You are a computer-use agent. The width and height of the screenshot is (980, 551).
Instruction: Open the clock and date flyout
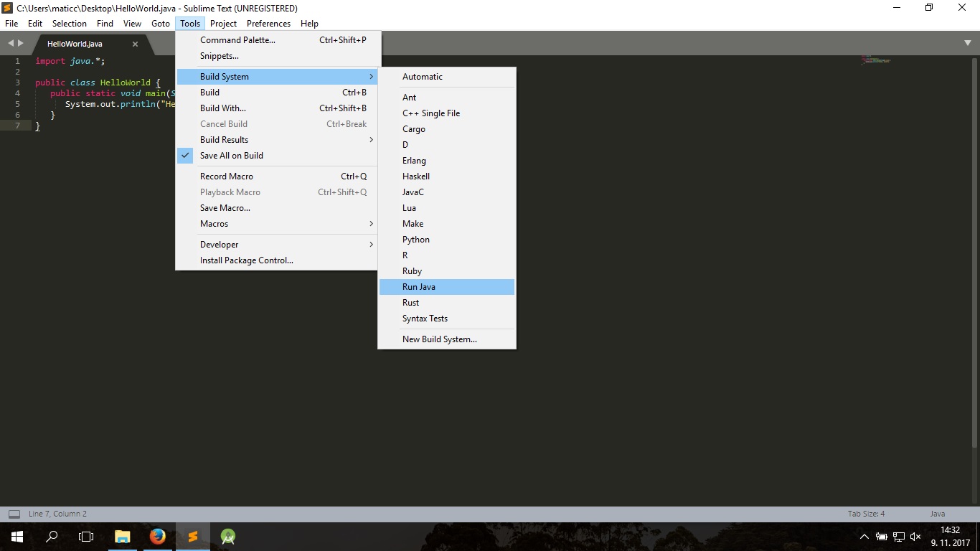point(950,537)
